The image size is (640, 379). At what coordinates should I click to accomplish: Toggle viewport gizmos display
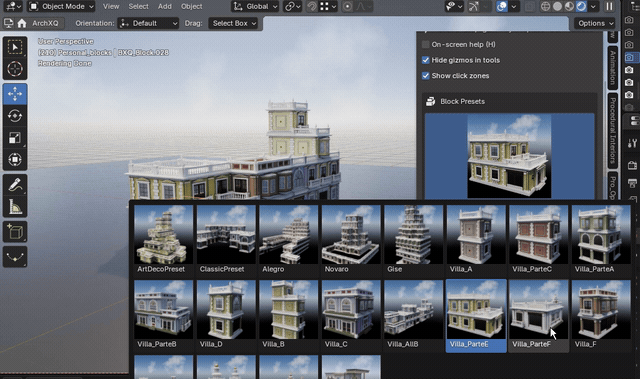click(x=474, y=7)
